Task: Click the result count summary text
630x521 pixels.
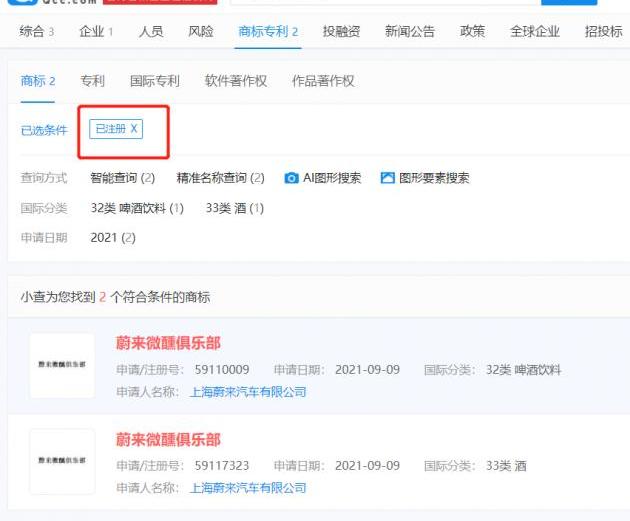Action: (115, 297)
